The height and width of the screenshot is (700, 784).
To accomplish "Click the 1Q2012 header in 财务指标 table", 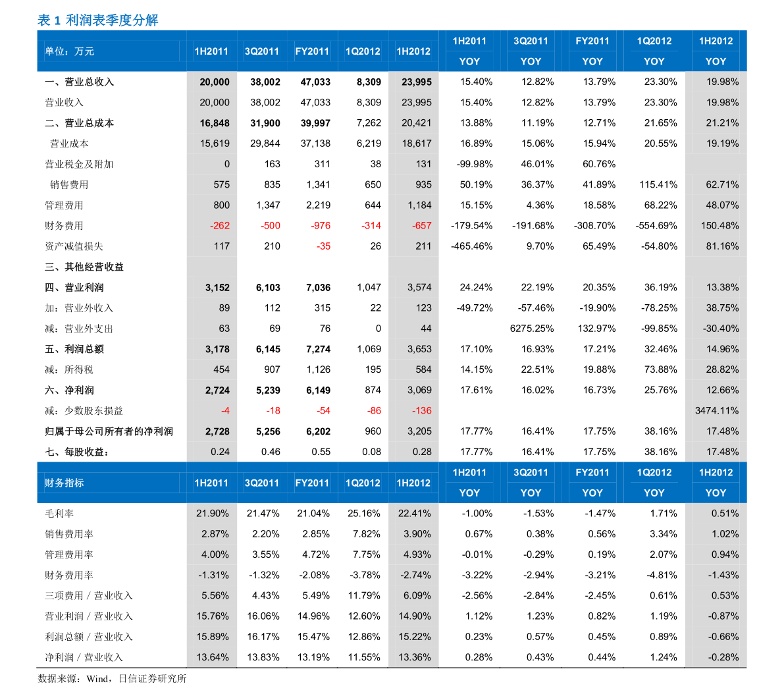I will tap(363, 483).
